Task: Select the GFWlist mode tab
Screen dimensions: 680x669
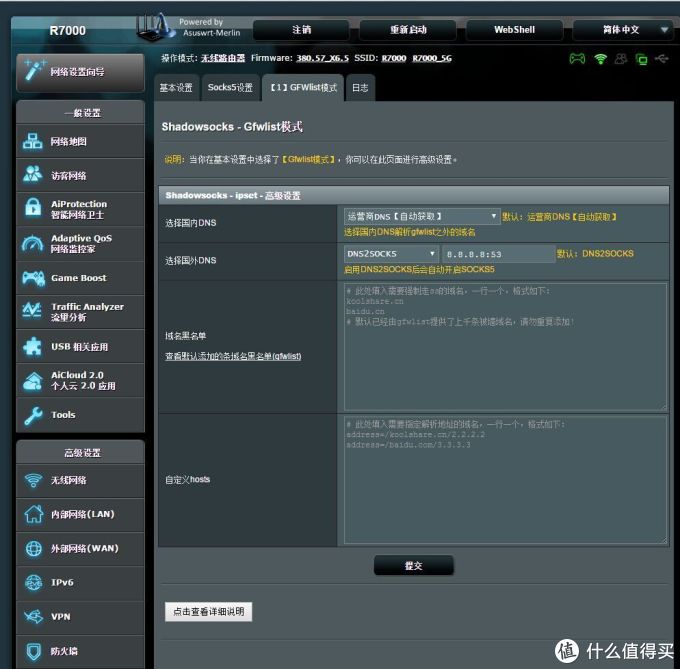Action: click(303, 88)
